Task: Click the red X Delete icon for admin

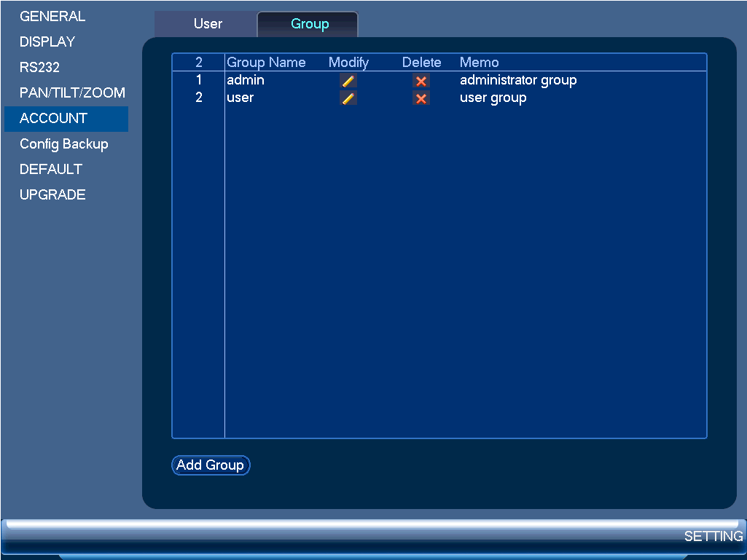Action: pyautogui.click(x=421, y=81)
